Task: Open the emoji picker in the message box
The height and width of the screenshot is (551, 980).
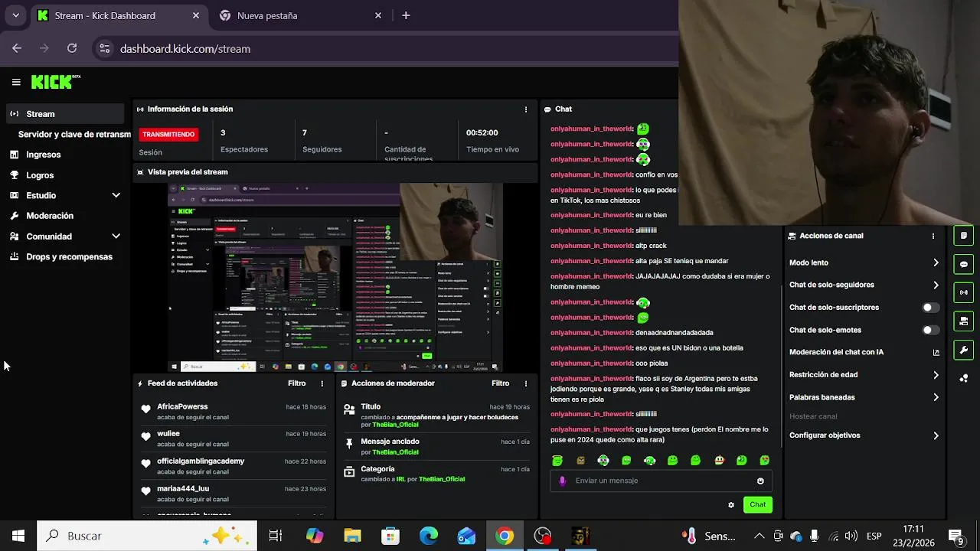Action: click(760, 481)
